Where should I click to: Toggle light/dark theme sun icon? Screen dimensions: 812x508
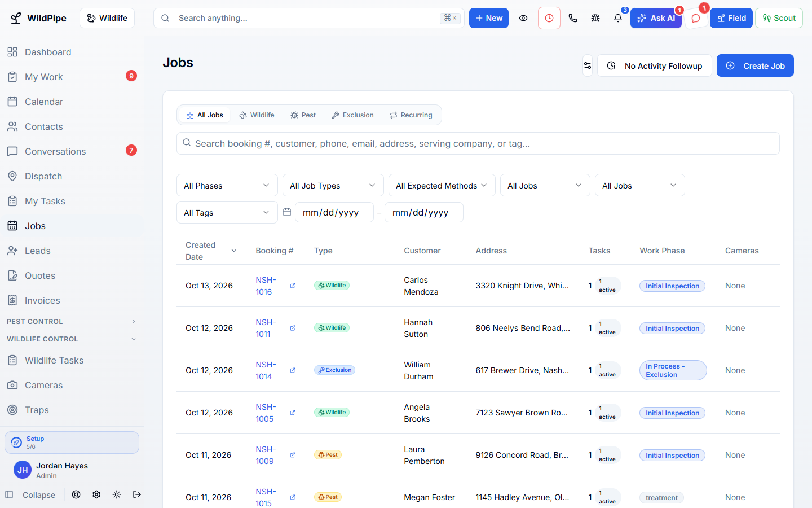(x=117, y=494)
